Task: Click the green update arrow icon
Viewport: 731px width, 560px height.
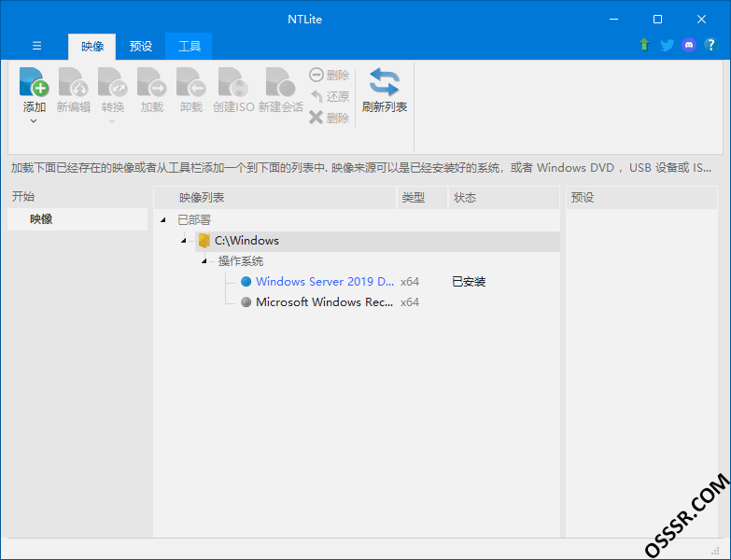Action: click(x=645, y=45)
